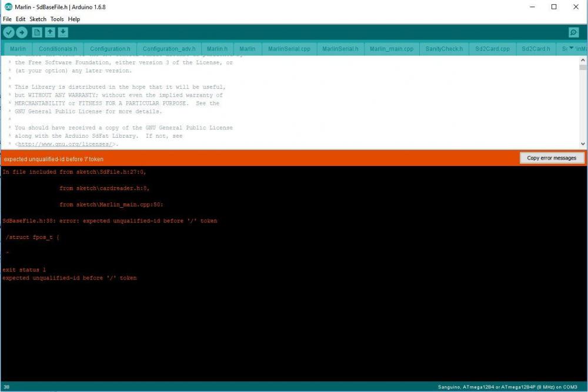This screenshot has width=588, height=392.
Task: Click the 'from sketch\cardreader.h:8' console line
Action: (x=104, y=188)
